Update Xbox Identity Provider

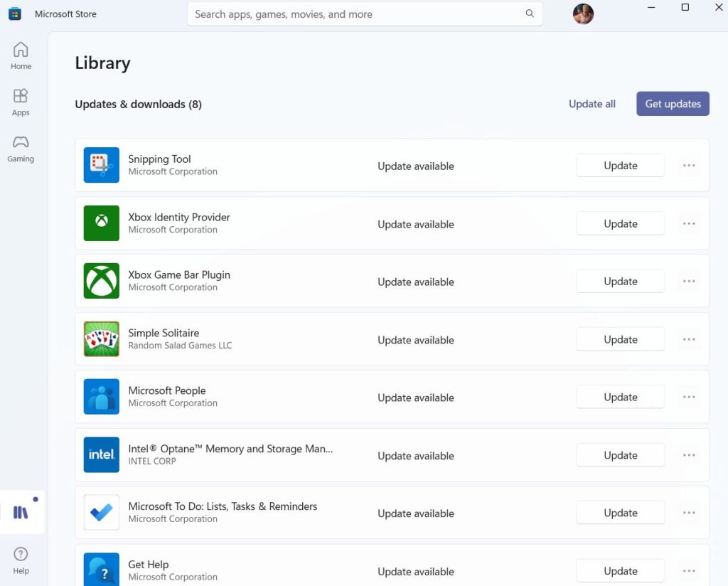point(620,223)
